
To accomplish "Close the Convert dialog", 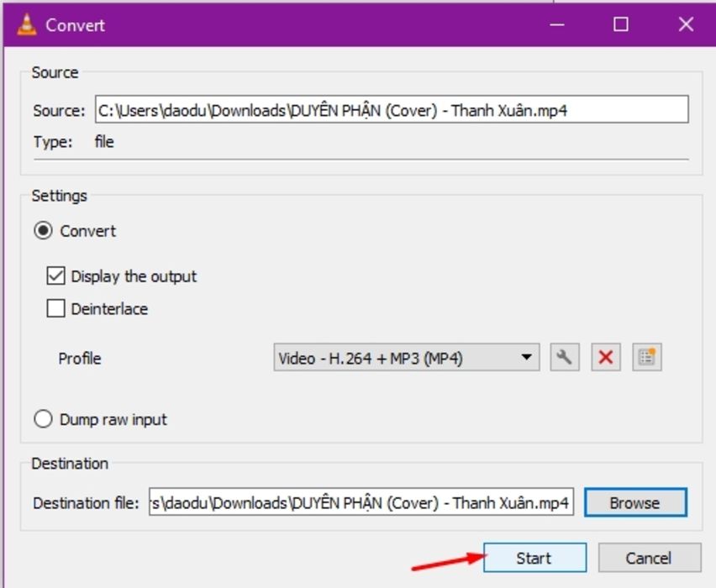I will tap(686, 24).
